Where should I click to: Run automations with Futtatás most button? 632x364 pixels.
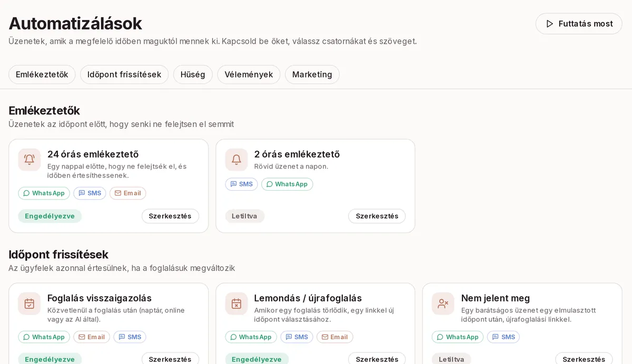pyautogui.click(x=579, y=24)
